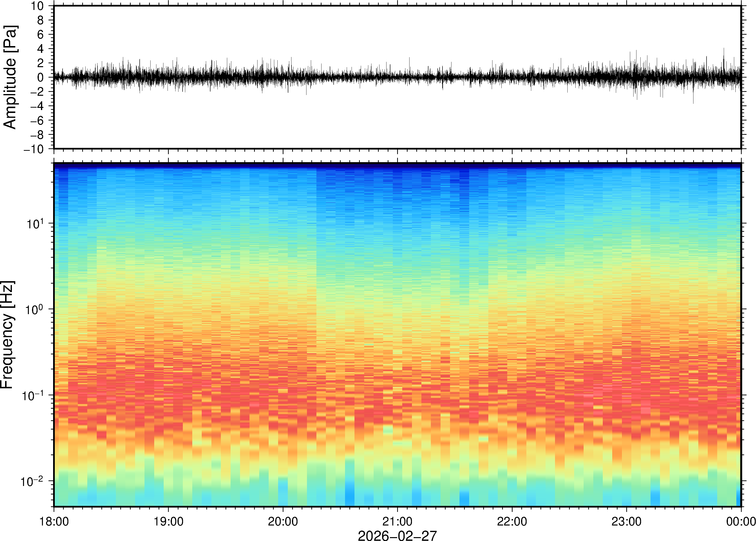The height and width of the screenshot is (541, 756).
Task: Click the 00:00 time axis label
Action: (x=741, y=521)
